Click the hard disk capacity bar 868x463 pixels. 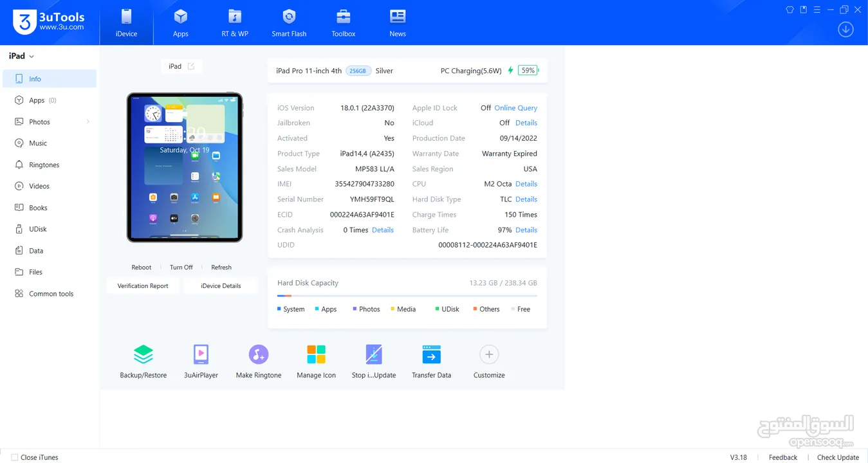[x=407, y=296]
